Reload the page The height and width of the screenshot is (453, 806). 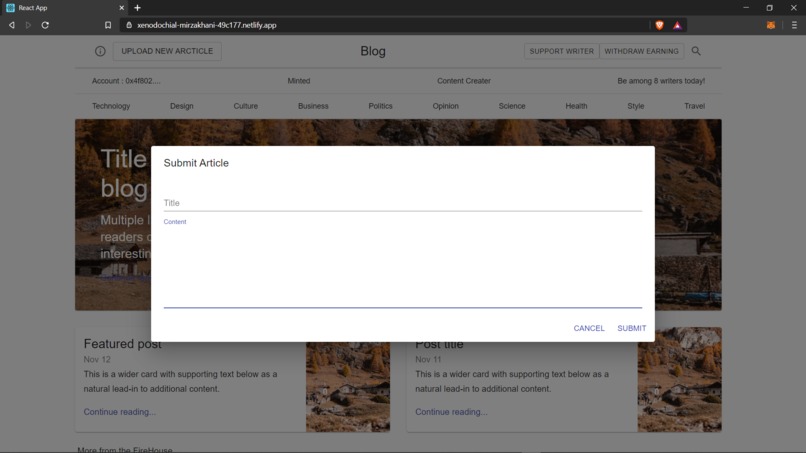pyautogui.click(x=45, y=25)
